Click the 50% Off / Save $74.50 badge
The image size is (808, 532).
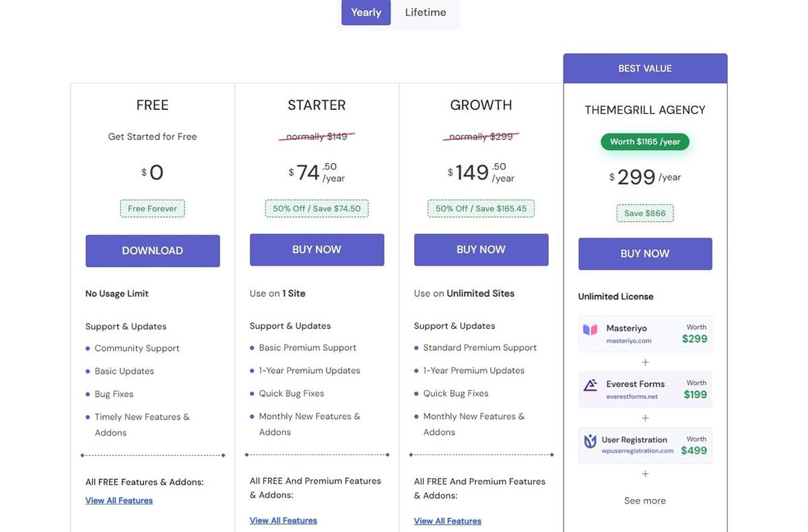tap(317, 209)
